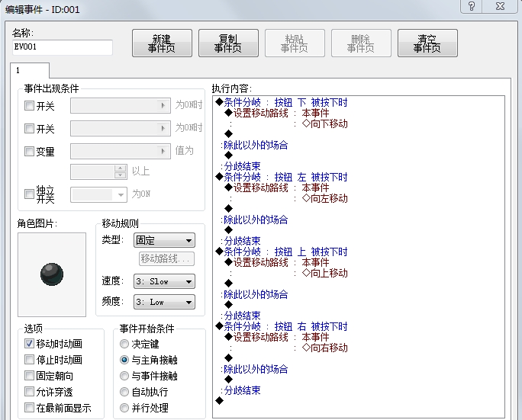Close the 编辑事件 dialog window

(x=501, y=6)
